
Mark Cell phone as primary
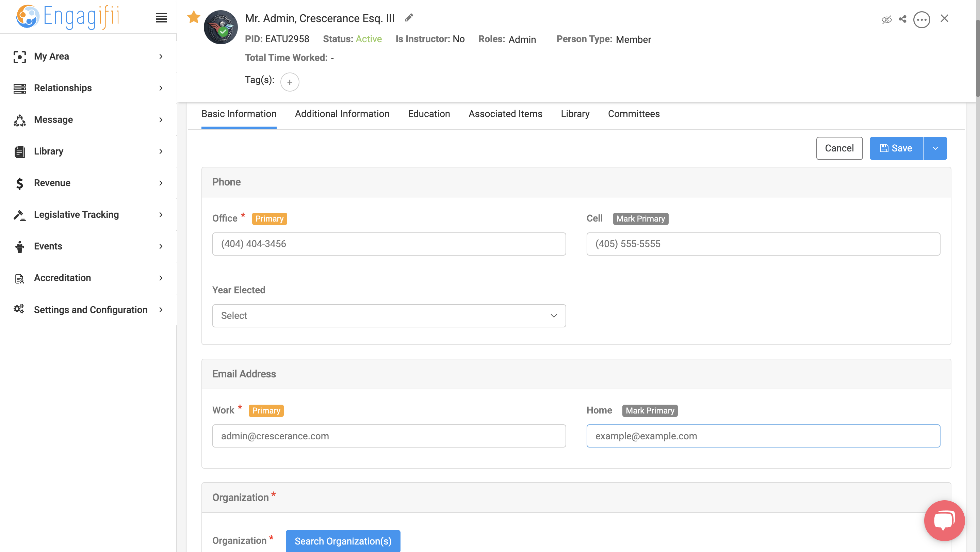point(640,219)
